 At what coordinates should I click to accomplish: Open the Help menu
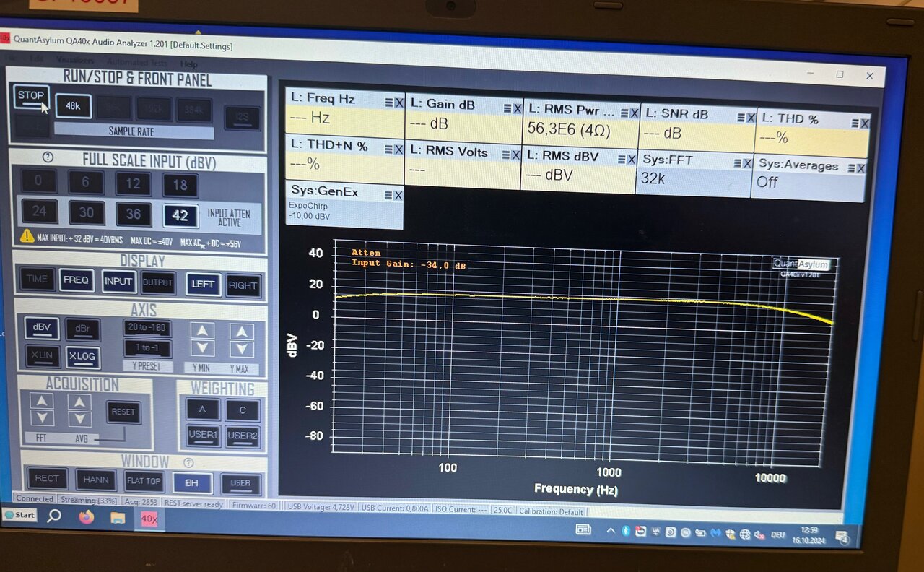(x=189, y=64)
